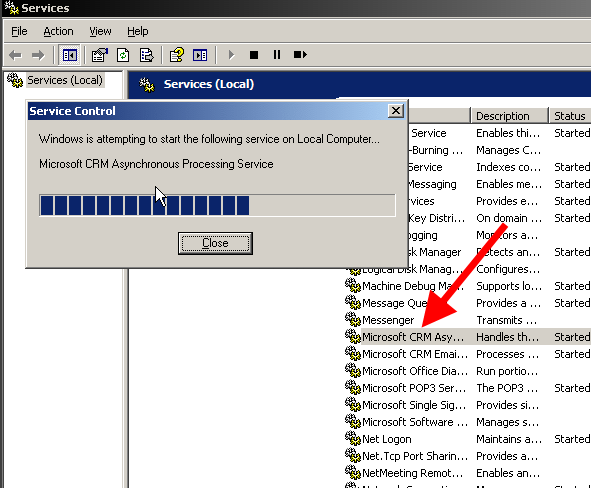The height and width of the screenshot is (488, 591).
Task: Open the View menu
Action: (100, 31)
